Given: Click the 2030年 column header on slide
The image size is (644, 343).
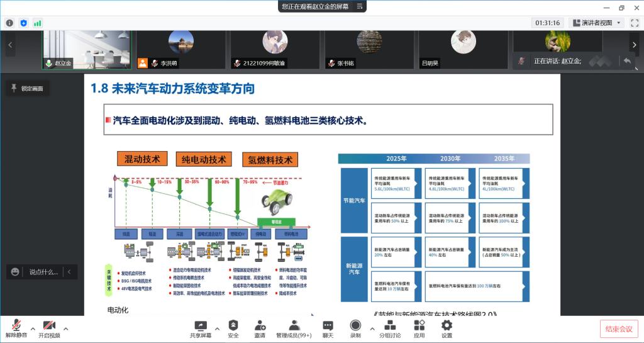Looking at the screenshot, I should [450, 159].
